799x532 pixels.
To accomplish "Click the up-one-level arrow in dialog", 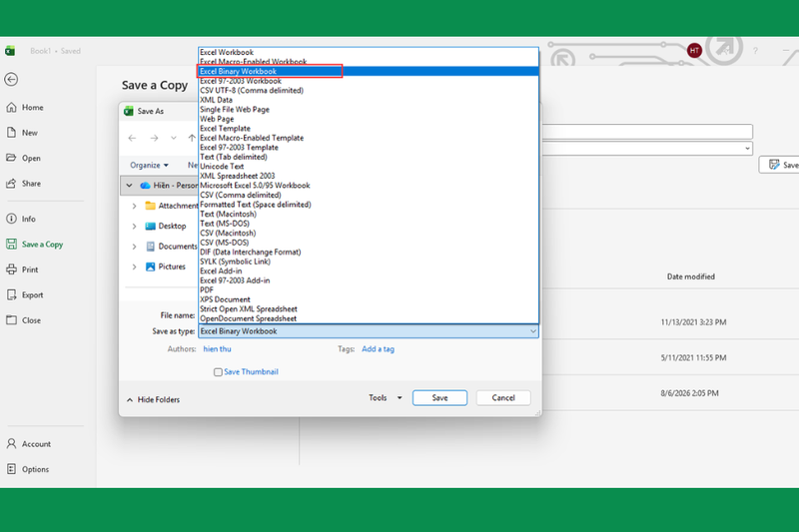I will 192,138.
